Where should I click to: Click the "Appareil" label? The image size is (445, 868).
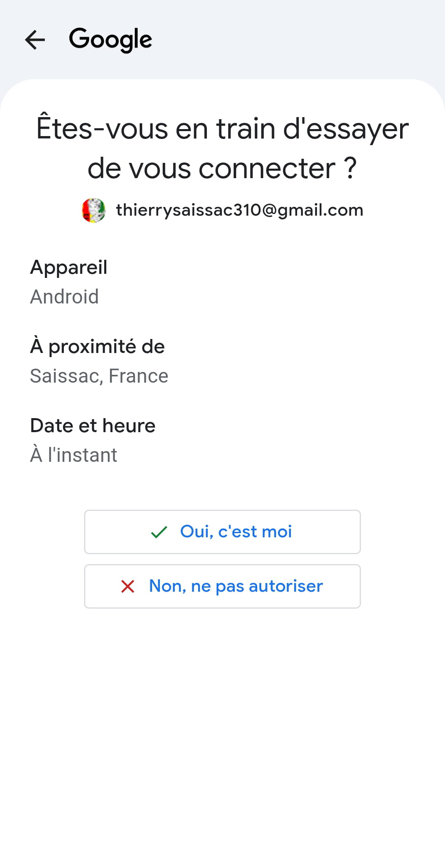(69, 267)
